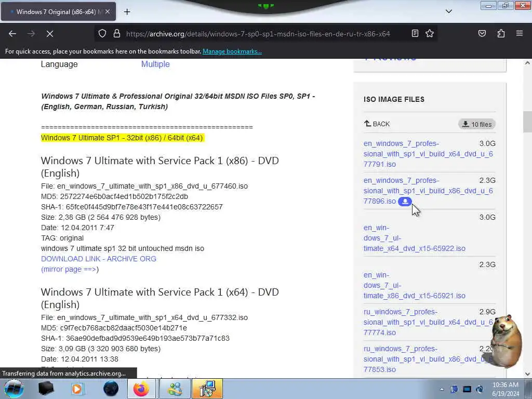Image resolution: width=532 pixels, height=399 pixels.
Task: Open the Windows Start orb
Action: [x=14, y=389]
